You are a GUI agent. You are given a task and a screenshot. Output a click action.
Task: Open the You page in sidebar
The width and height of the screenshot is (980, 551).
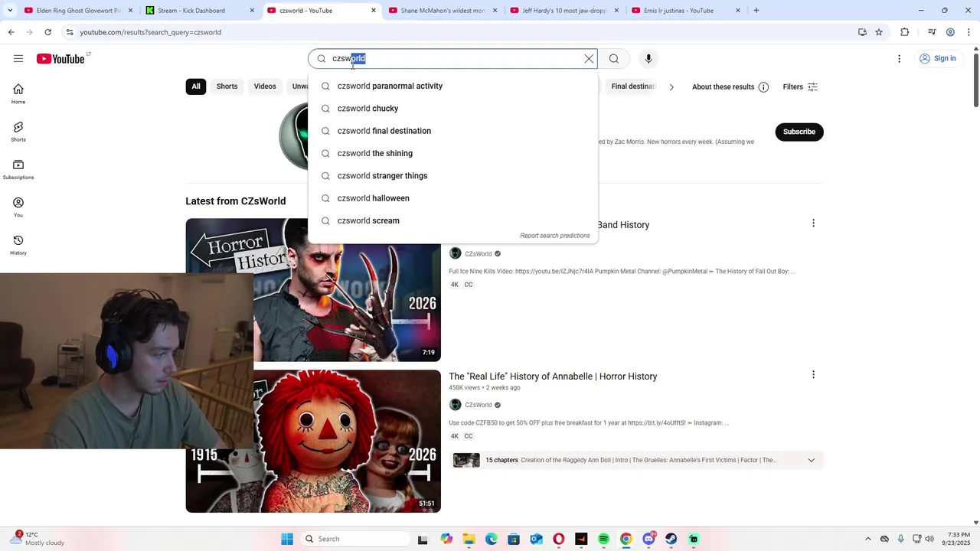coord(18,207)
